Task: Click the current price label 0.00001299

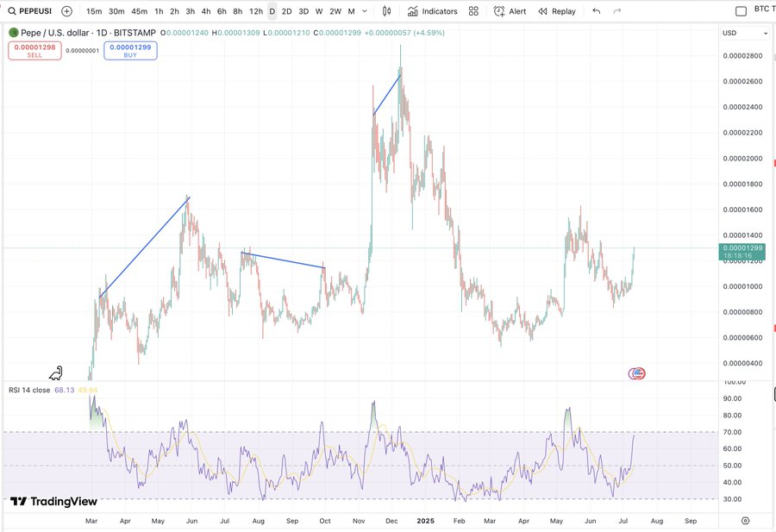Action: tap(743, 252)
